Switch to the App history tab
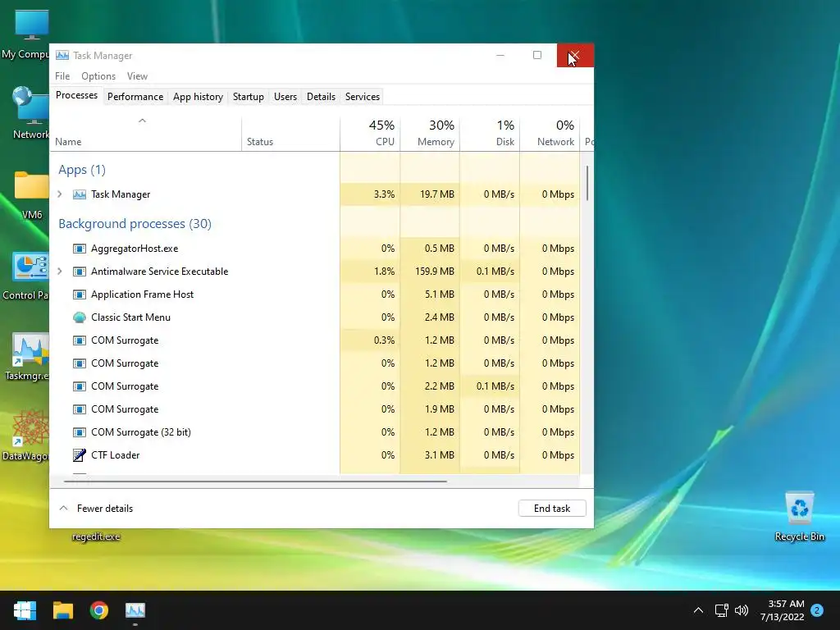 [198, 97]
